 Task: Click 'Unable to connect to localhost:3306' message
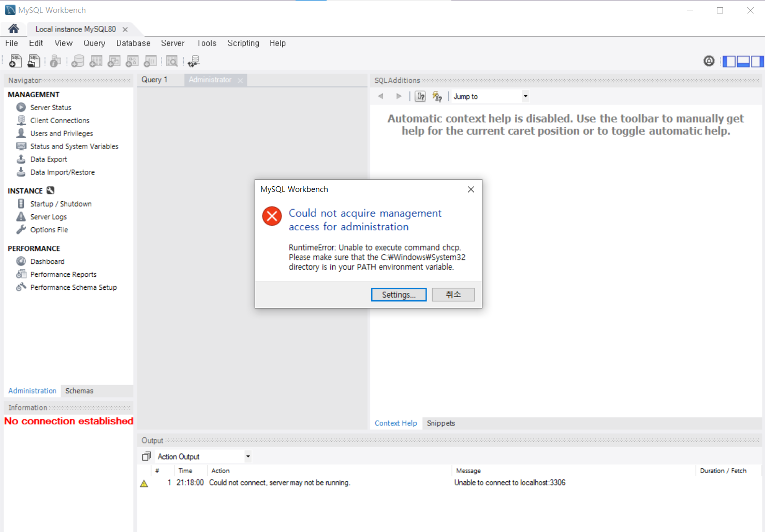point(510,483)
